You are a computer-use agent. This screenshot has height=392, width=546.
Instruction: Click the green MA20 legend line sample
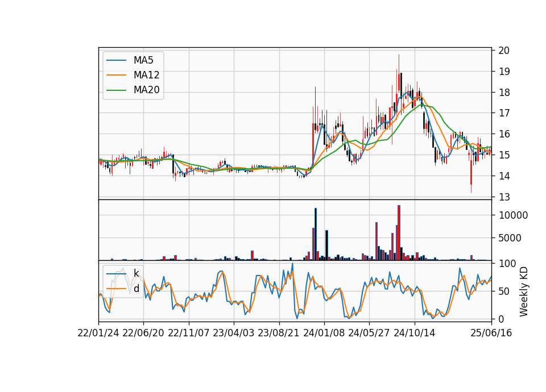(116, 90)
